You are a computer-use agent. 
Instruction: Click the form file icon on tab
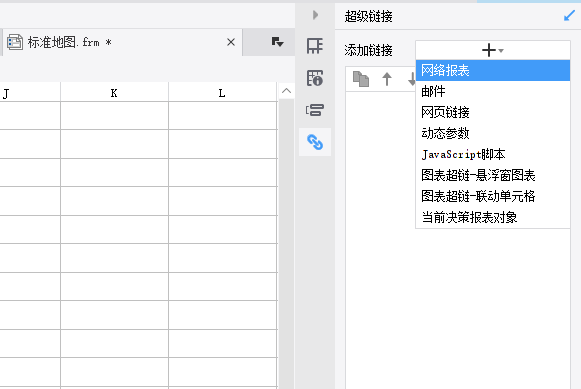[x=15, y=42]
